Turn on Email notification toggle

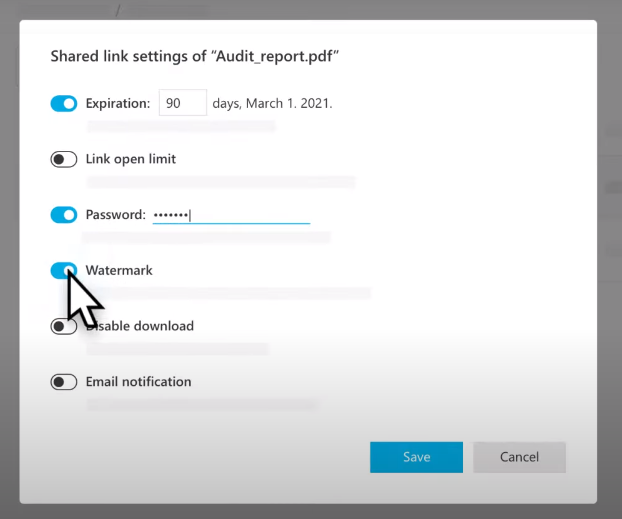[64, 382]
